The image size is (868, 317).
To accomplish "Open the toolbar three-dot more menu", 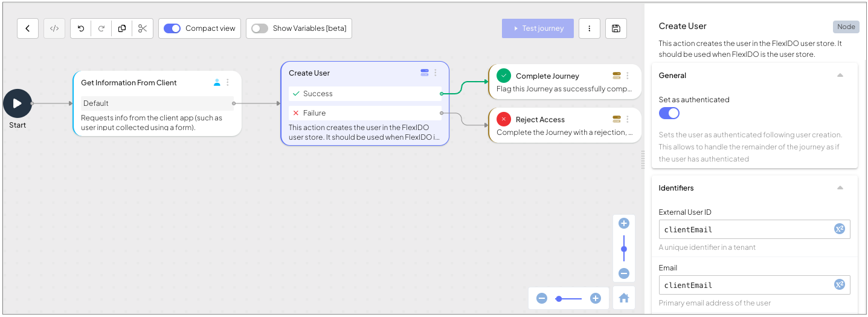I will point(589,28).
